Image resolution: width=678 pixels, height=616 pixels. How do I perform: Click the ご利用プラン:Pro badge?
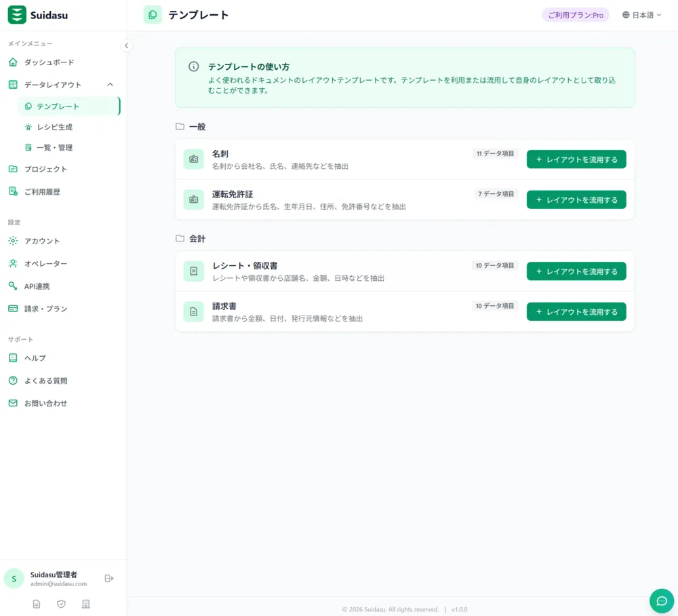pos(576,15)
